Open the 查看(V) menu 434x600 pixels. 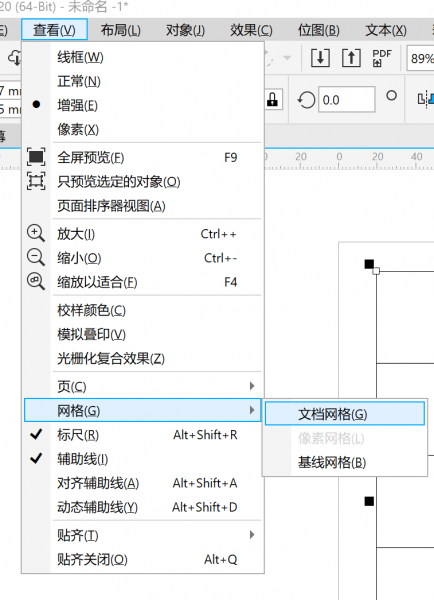(x=54, y=29)
